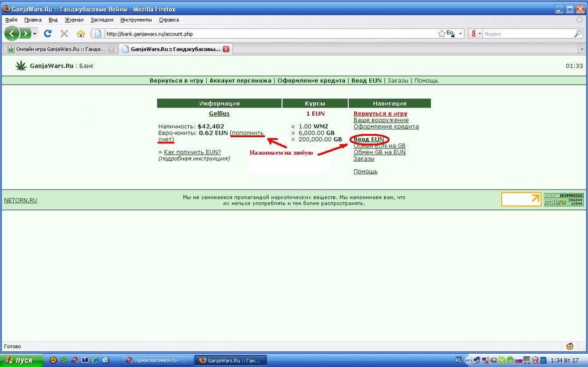Open Аккаунт персонажа in the top bar
The height and width of the screenshot is (367, 588).
point(240,80)
